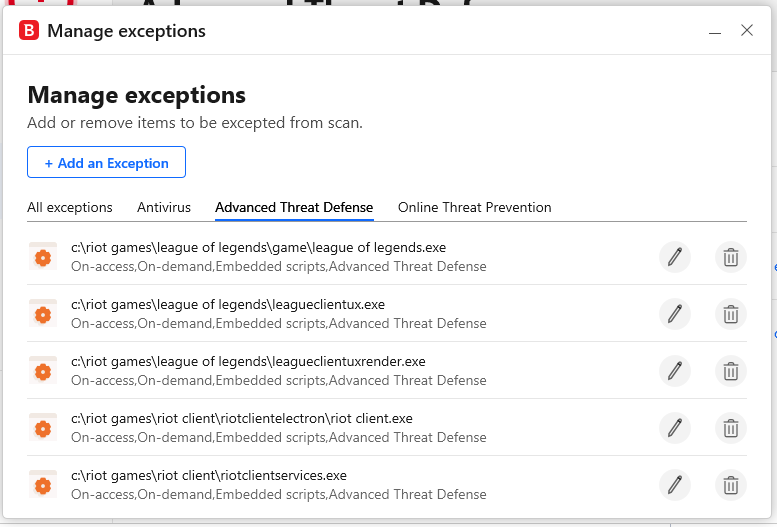Delete the leagueclientux.exe exception
This screenshot has width=777, height=527.
point(730,314)
